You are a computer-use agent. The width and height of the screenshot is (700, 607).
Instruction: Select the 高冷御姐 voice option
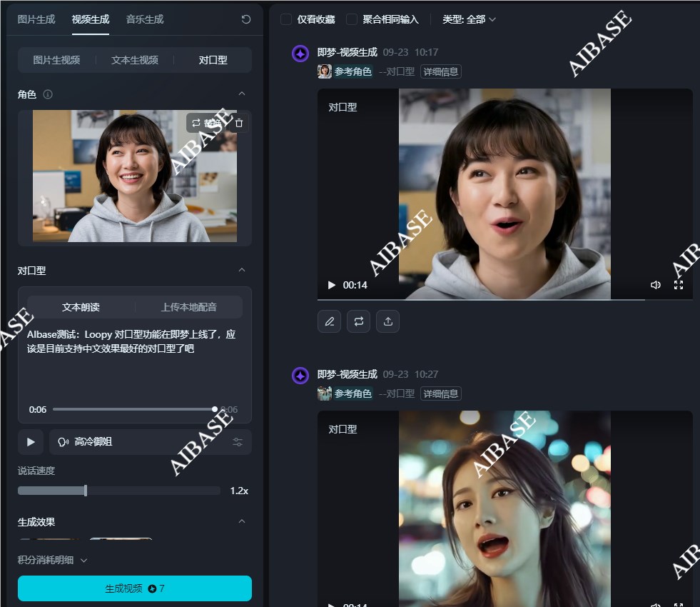pyautogui.click(x=151, y=442)
